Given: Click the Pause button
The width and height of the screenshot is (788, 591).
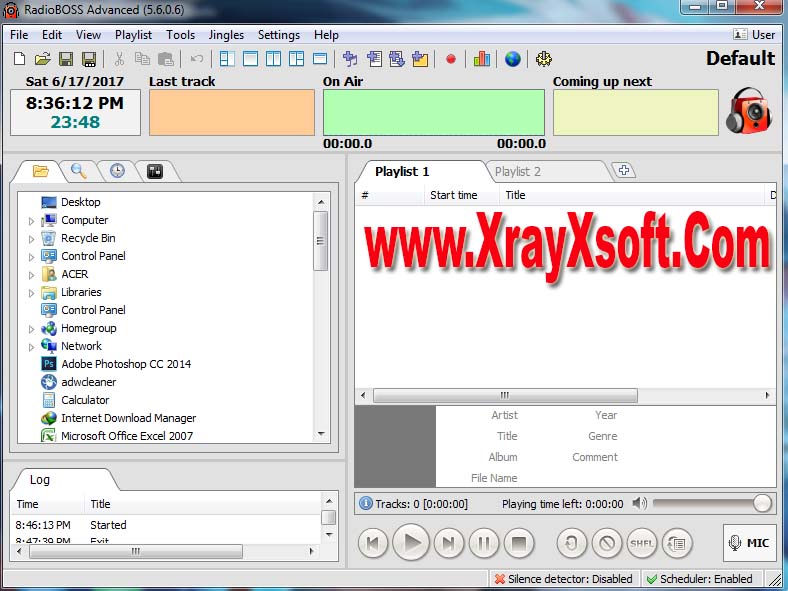Looking at the screenshot, I should tap(483, 543).
